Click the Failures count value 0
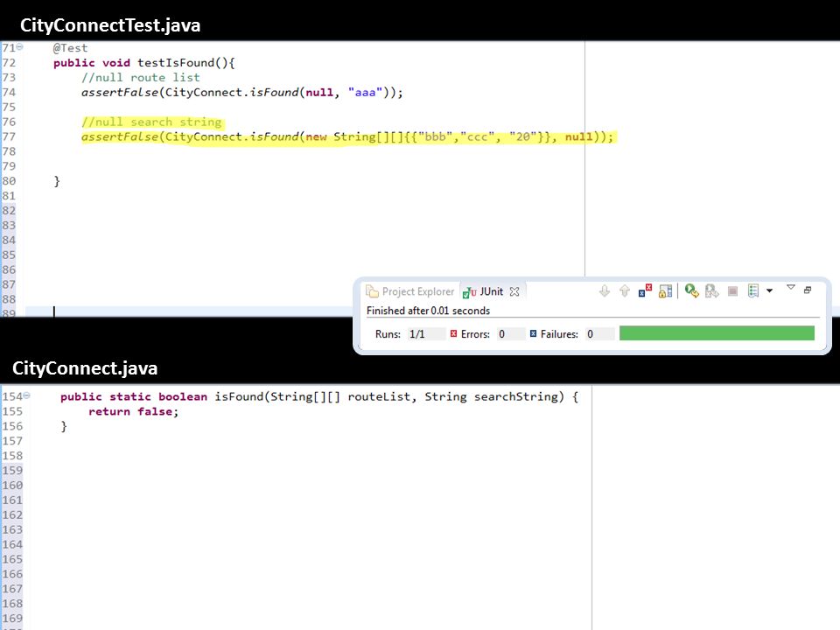This screenshot has width=840, height=630. tap(598, 334)
